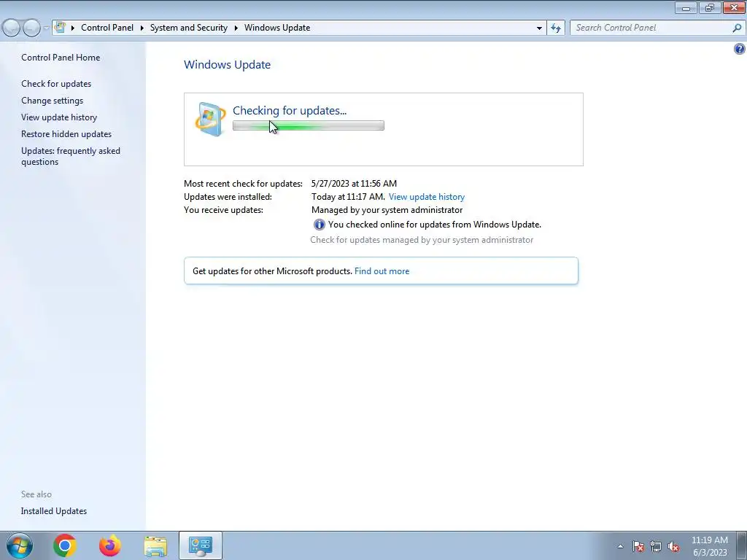Click the Control Panel address bar icon
Viewport: 747px width, 560px height.
click(x=60, y=28)
